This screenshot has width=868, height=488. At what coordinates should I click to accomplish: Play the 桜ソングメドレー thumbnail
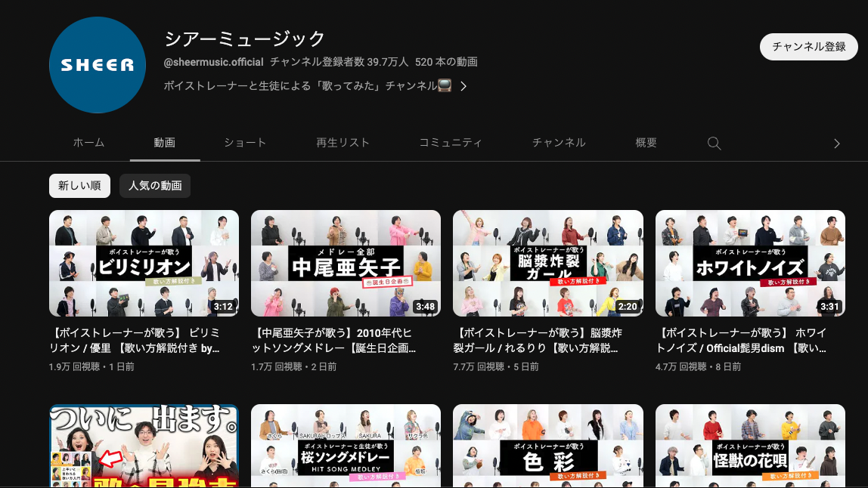(x=346, y=446)
